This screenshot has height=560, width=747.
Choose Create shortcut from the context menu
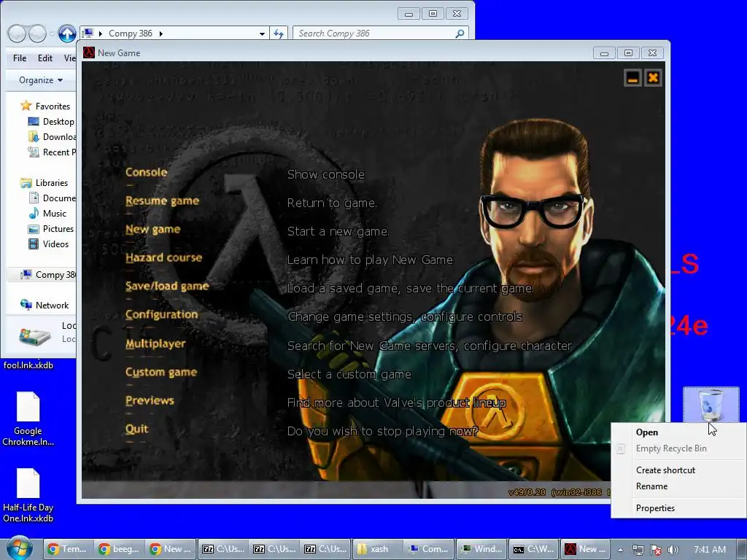pyautogui.click(x=679, y=470)
